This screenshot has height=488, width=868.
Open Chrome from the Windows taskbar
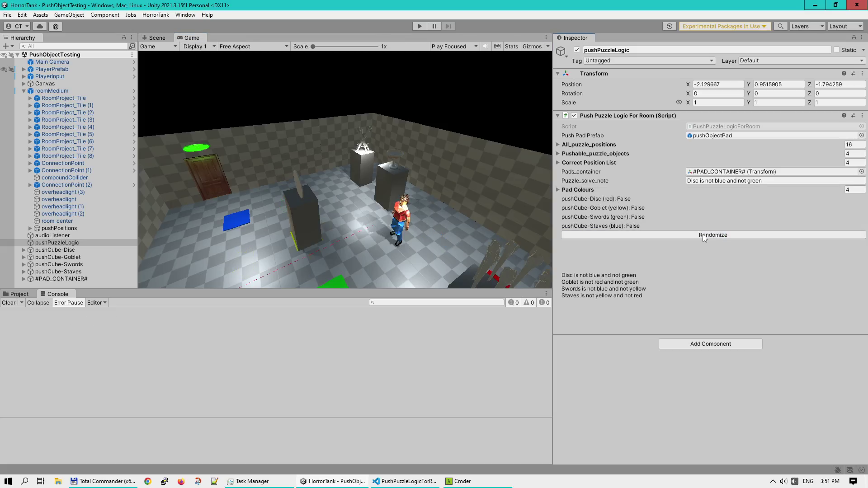coord(147,481)
